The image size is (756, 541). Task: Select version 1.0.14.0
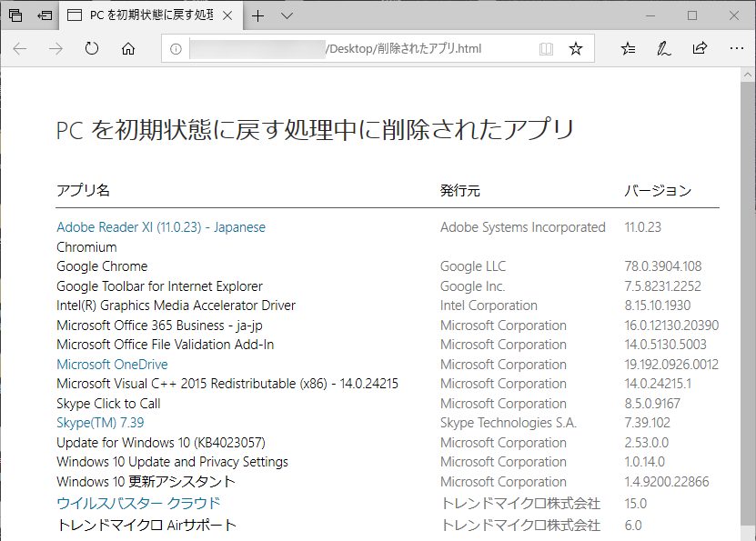[x=645, y=462]
